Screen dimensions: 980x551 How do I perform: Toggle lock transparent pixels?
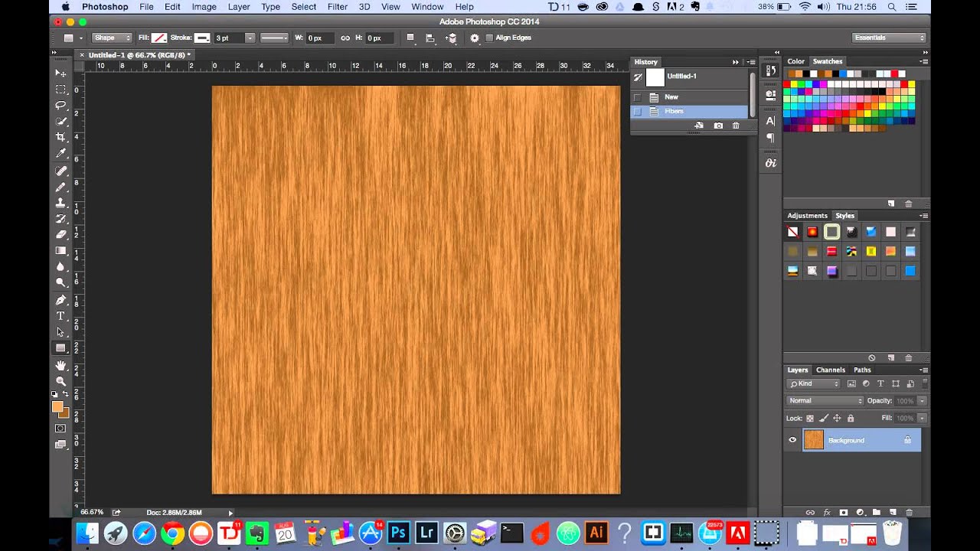810,419
